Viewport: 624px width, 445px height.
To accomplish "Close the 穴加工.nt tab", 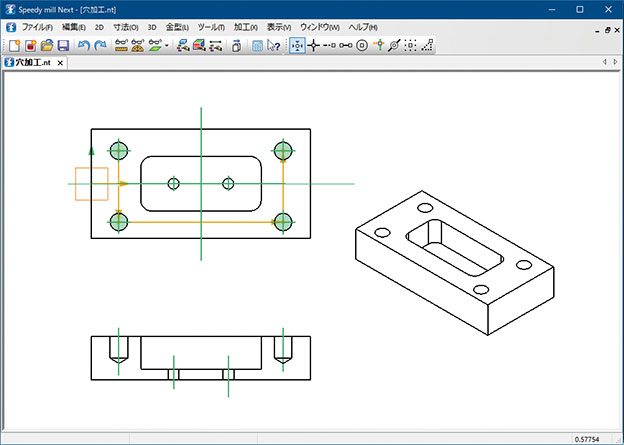I will click(x=60, y=63).
